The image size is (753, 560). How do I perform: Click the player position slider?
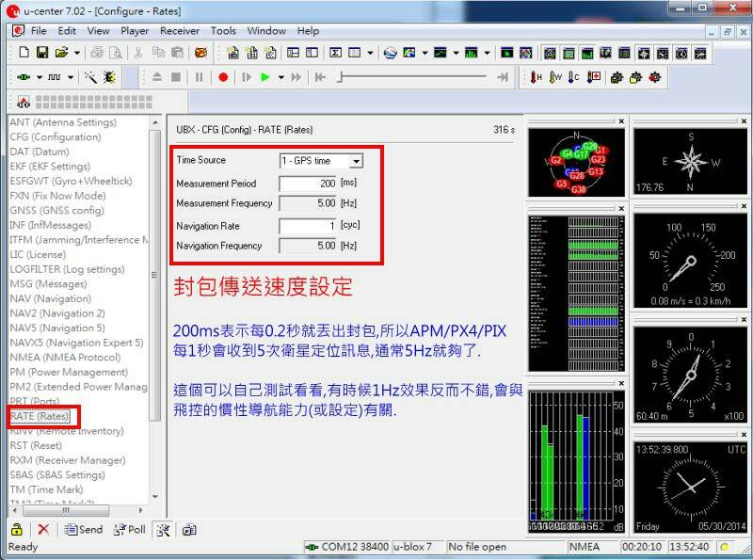(412, 77)
